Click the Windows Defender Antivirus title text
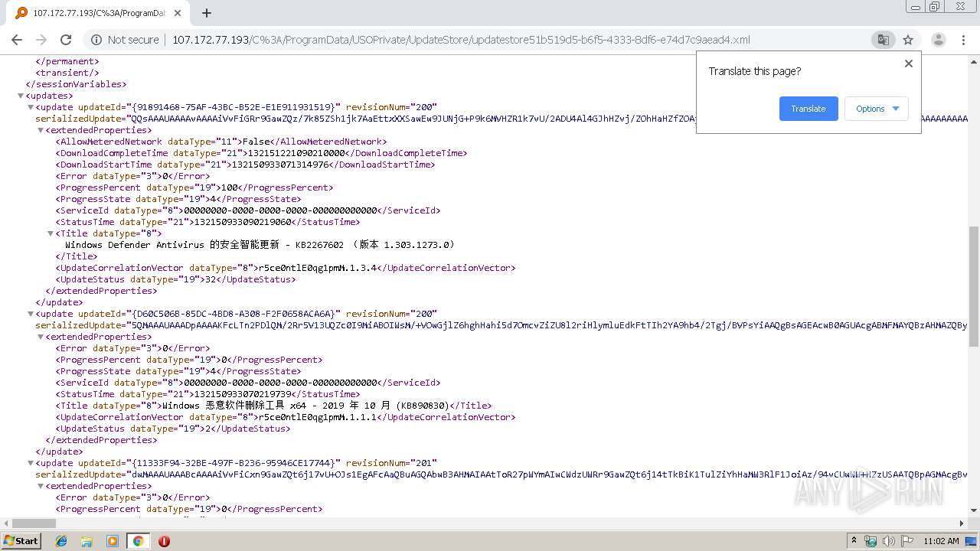This screenshot has height=551, width=980. click(x=260, y=245)
